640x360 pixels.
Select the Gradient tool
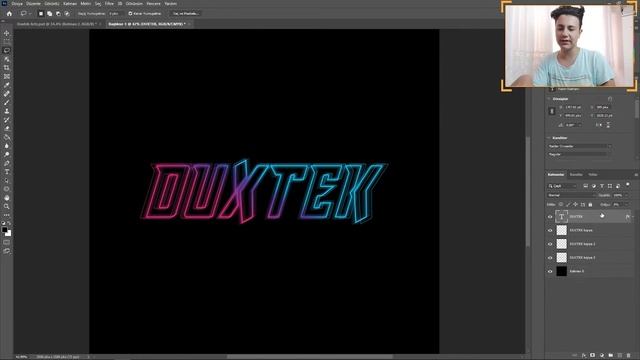coord(7,137)
